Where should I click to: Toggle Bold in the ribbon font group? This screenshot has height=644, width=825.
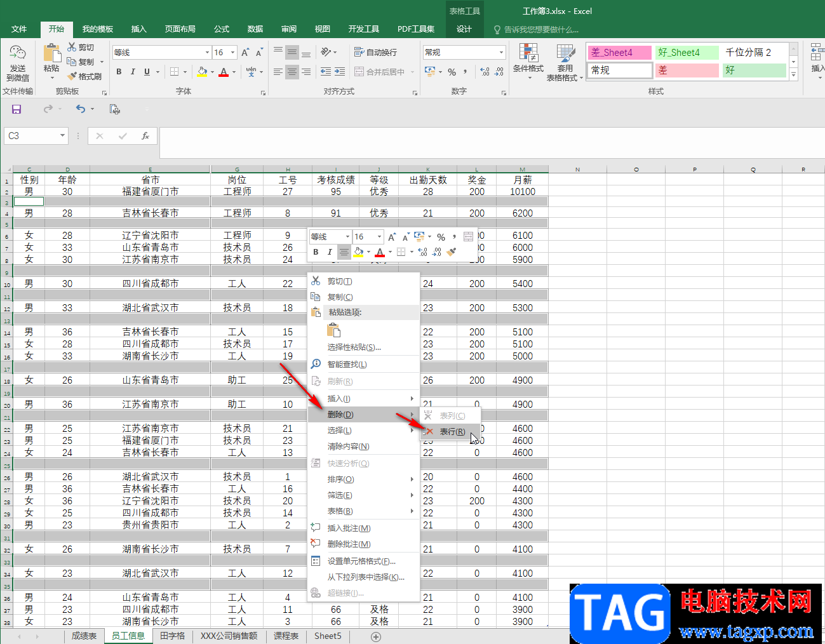[119, 72]
